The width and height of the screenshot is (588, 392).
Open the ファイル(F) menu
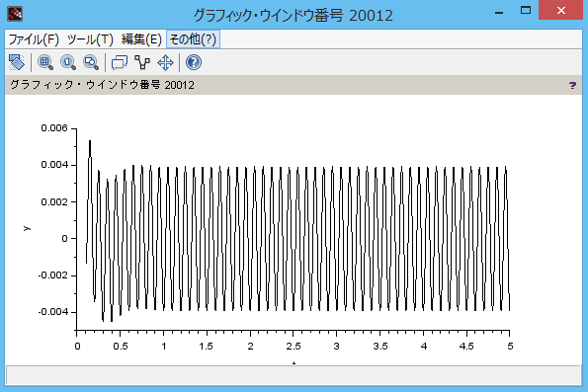34,39
